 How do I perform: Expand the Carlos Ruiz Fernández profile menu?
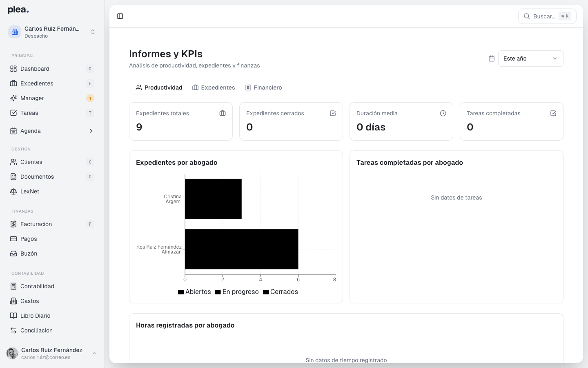tap(94, 353)
